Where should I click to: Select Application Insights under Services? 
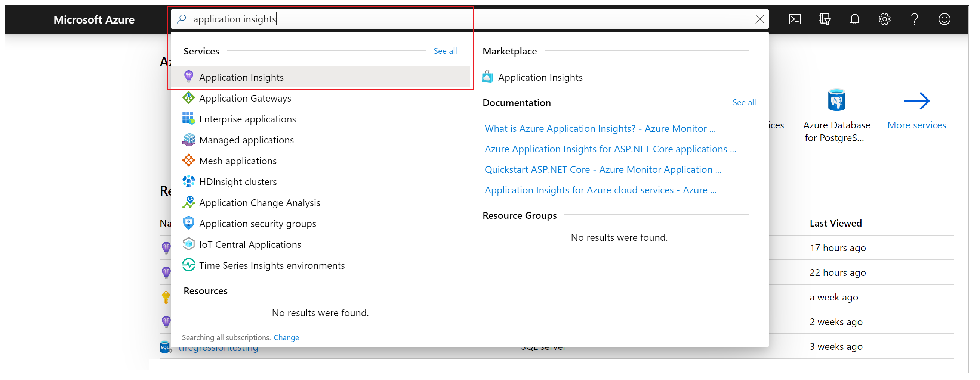pos(320,77)
